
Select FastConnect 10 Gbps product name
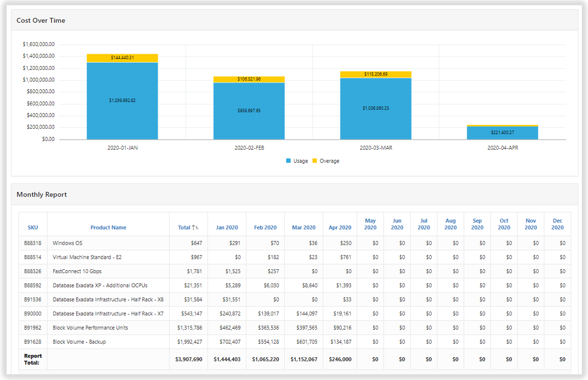pos(77,271)
